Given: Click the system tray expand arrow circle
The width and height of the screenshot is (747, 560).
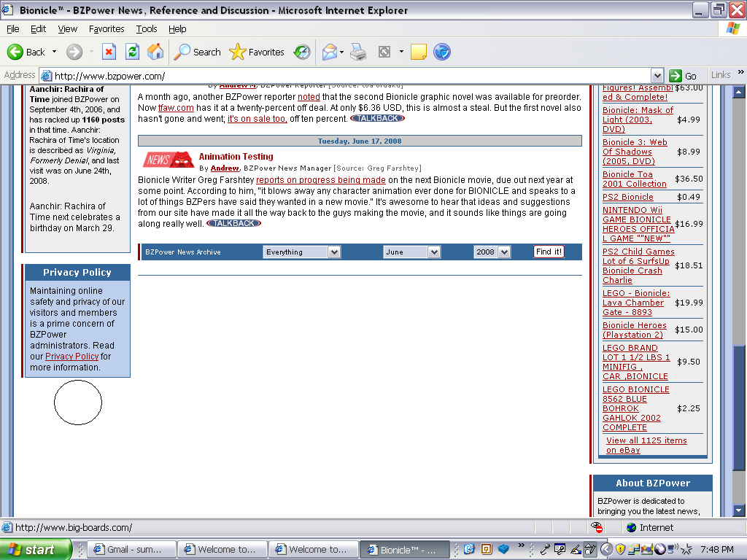Looking at the screenshot, I should pos(606,549).
